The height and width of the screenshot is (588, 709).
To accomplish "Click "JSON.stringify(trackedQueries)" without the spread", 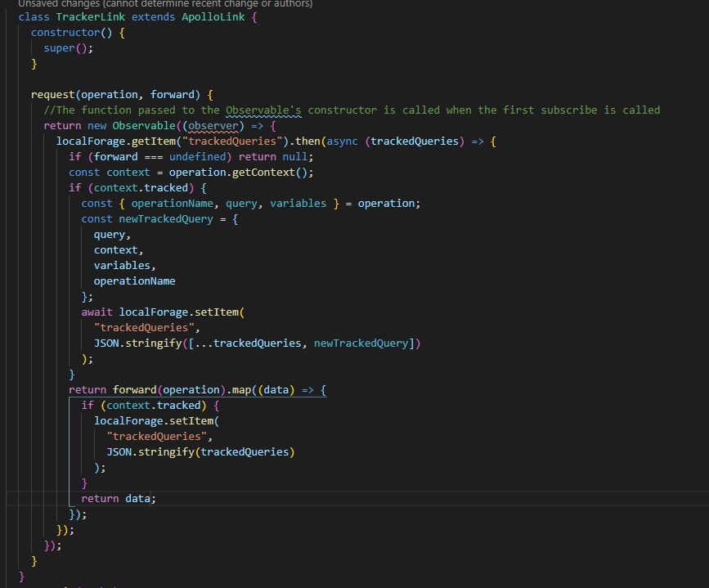I will [x=200, y=452].
